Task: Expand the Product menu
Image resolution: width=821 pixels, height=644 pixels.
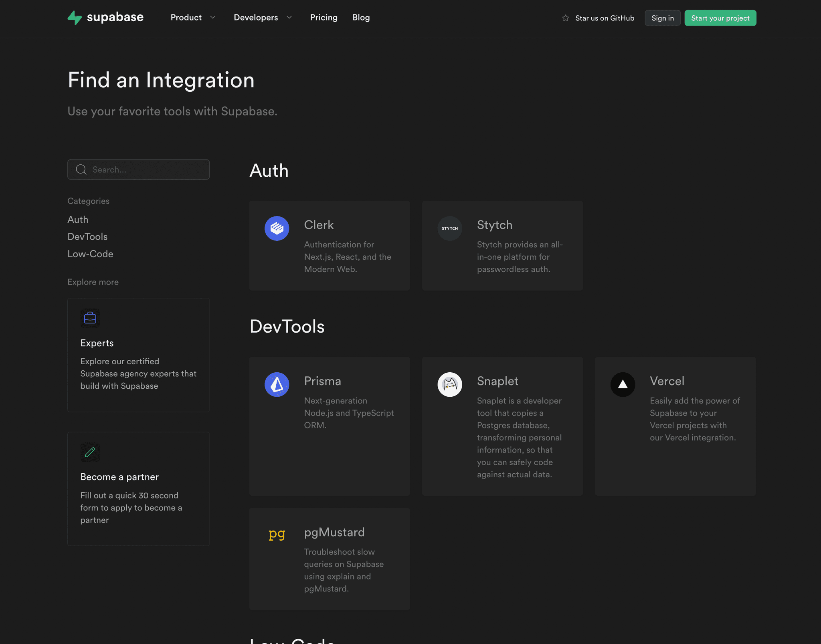Action: pos(186,18)
